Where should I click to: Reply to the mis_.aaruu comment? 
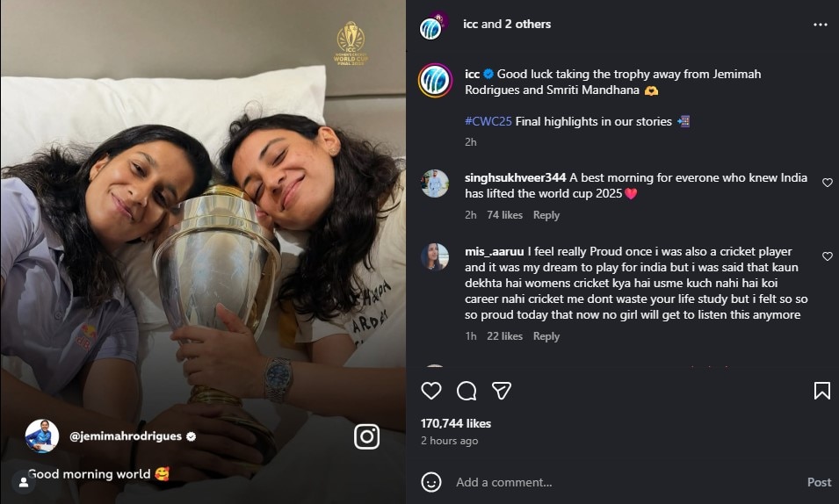546,336
